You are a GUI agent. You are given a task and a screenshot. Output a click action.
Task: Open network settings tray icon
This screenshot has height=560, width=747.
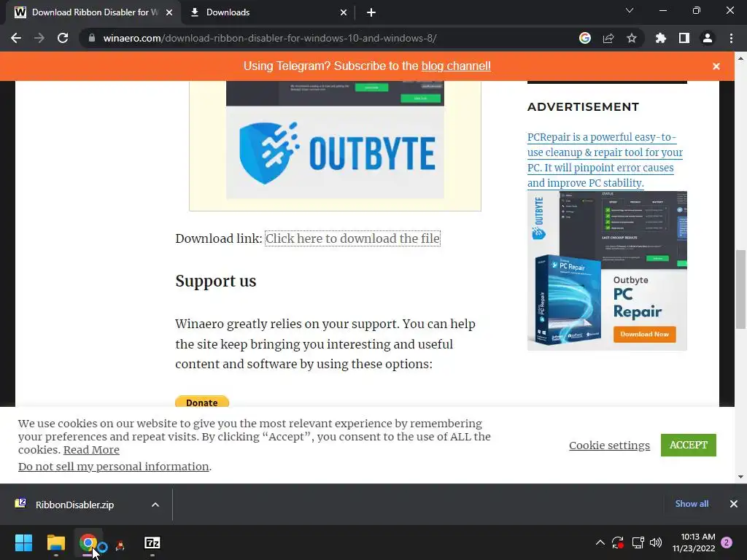[x=638, y=542]
